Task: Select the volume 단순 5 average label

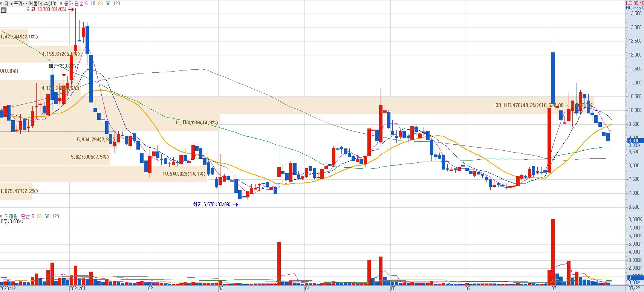Action: pos(28,216)
